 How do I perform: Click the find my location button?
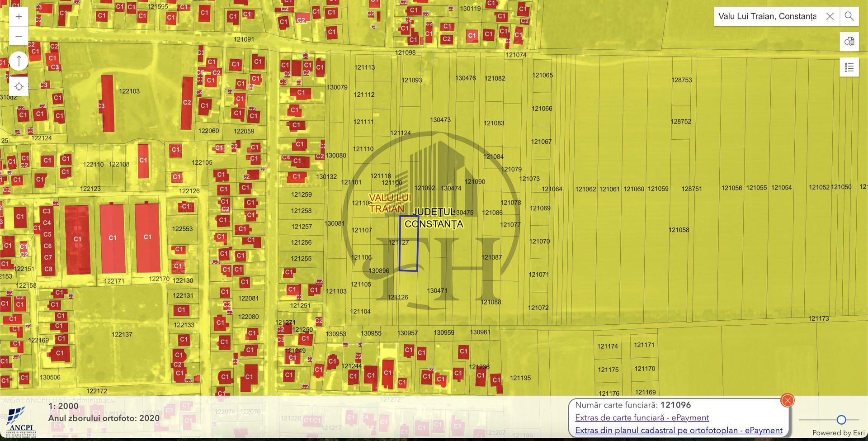point(19,86)
